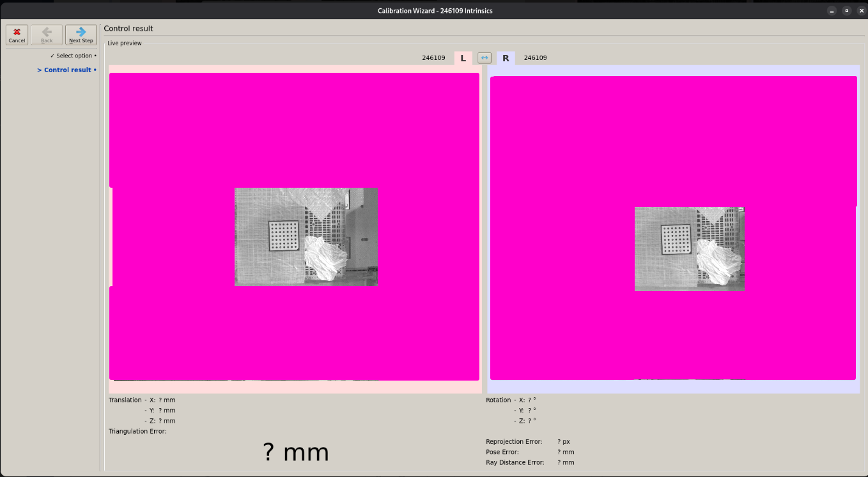This screenshot has height=477, width=868.
Task: Minimize the Calibration Wizard window
Action: (832, 10)
